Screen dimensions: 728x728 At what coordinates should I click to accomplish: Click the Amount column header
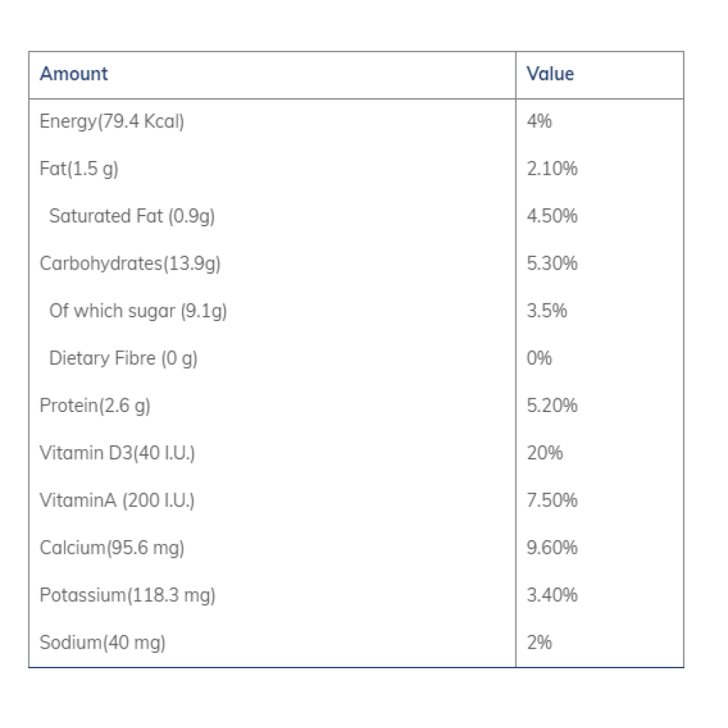click(74, 74)
